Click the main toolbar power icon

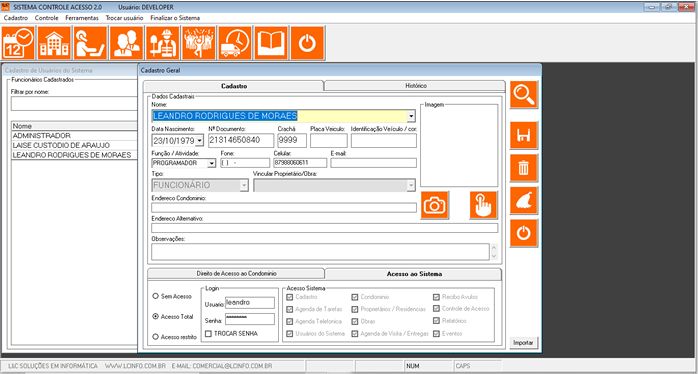pos(308,43)
